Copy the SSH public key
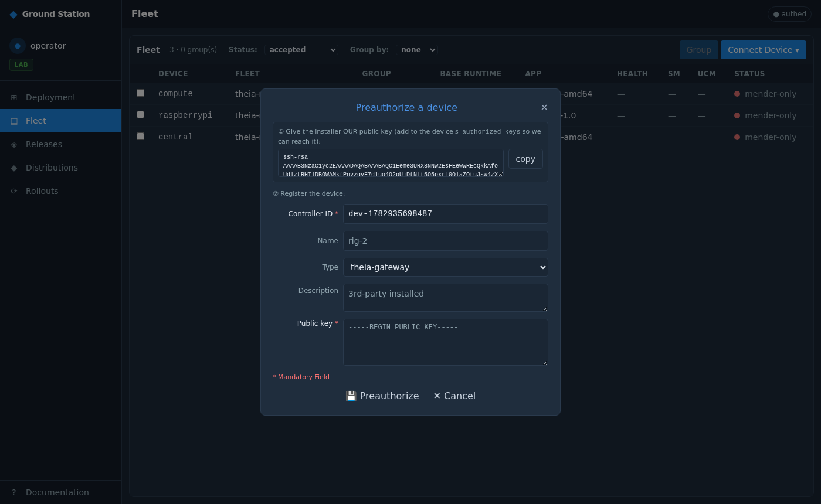 [x=525, y=159]
